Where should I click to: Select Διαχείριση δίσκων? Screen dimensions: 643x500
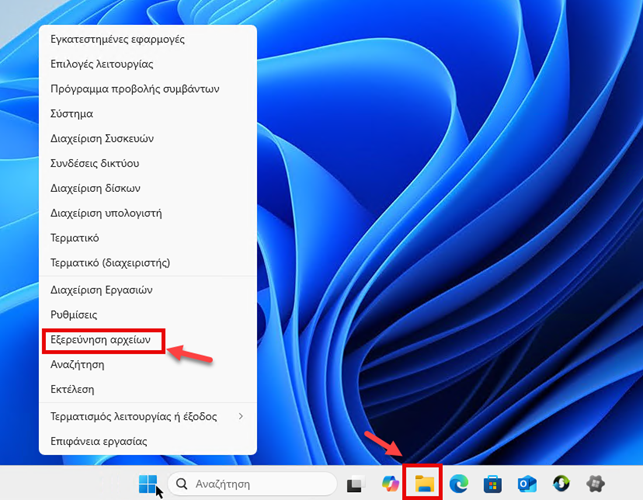(x=148, y=188)
